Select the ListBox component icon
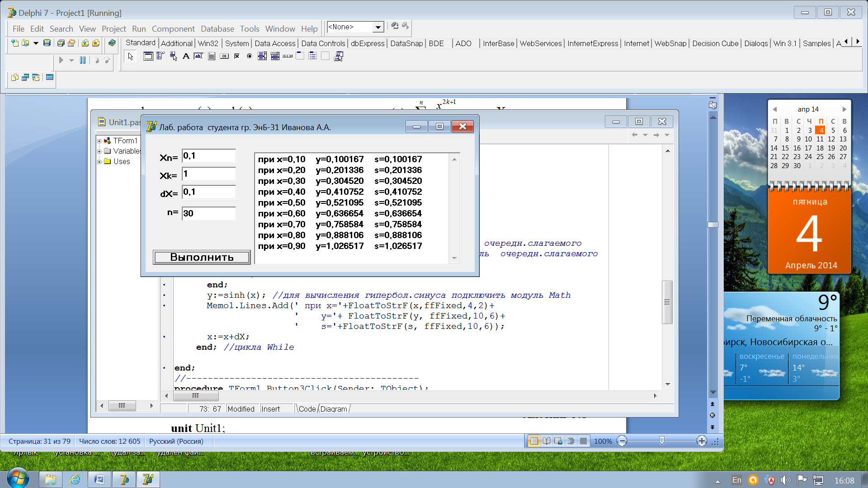Image resolution: width=868 pixels, height=488 pixels. point(262,56)
